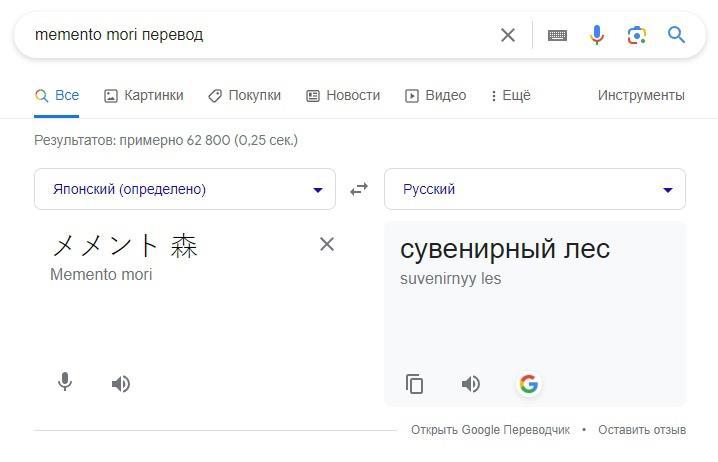Open the target language dropdown (Русский)

tap(535, 189)
